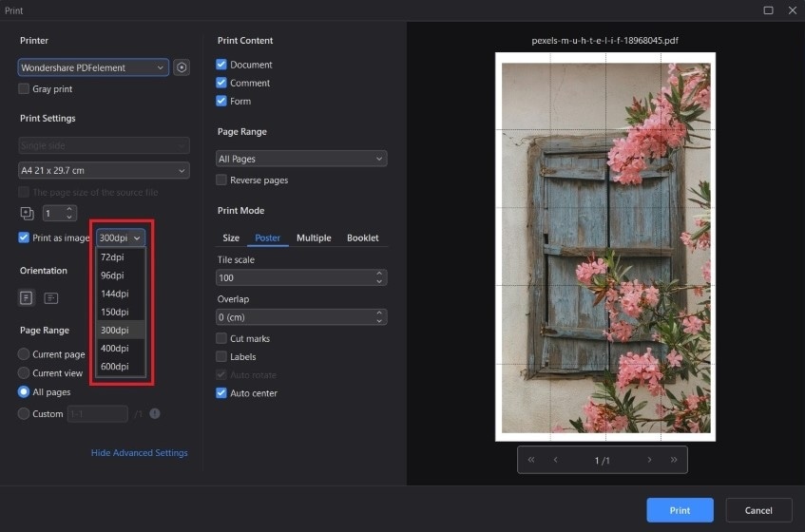
Task: Decrease the number of copies
Action: click(x=69, y=217)
